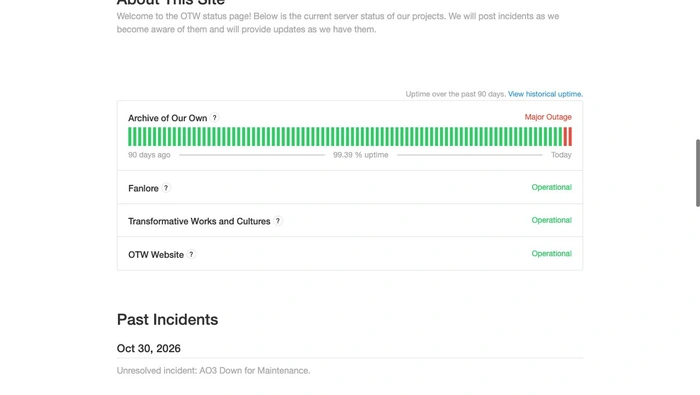Select the Oct 30, 2026 incident date heading
Image resolution: width=700 pixels, height=395 pixels.
point(149,348)
